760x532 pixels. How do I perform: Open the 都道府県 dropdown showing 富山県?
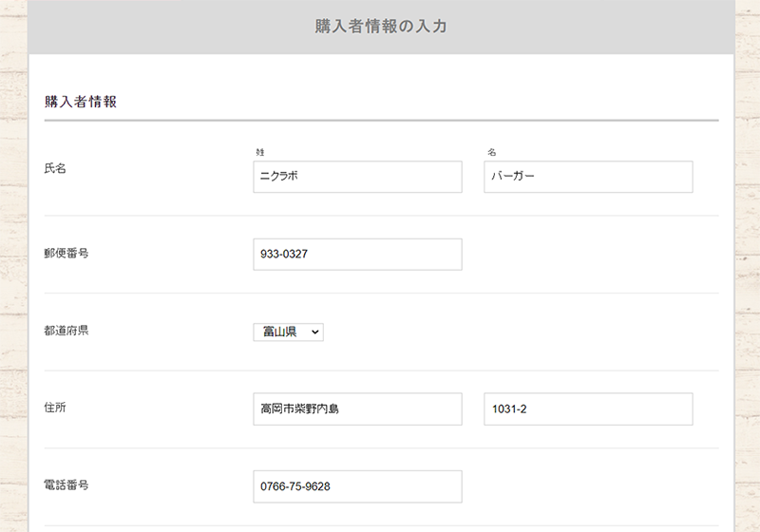pyautogui.click(x=289, y=332)
